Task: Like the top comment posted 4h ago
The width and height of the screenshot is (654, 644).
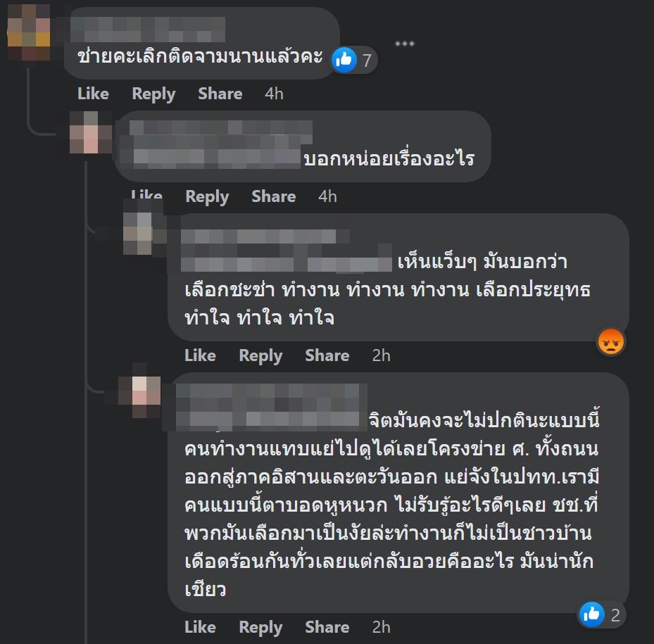Action: click(93, 94)
